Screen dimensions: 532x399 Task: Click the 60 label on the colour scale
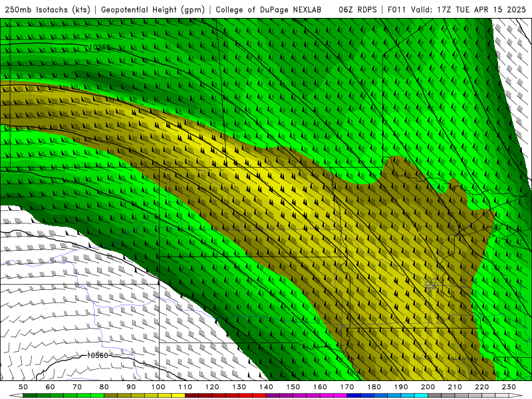tap(51, 387)
